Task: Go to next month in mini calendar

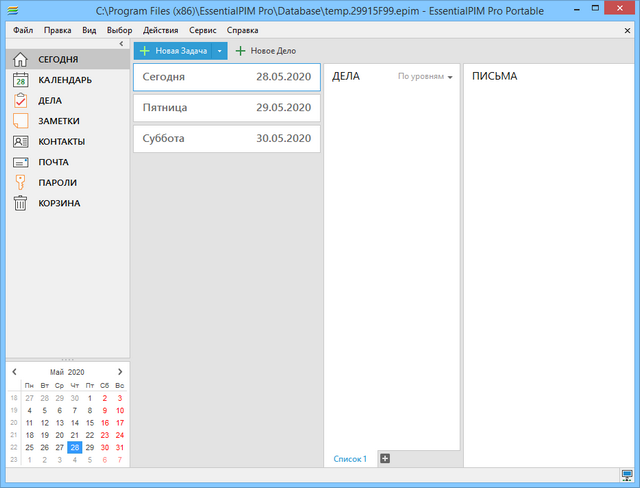Action: tap(120, 372)
